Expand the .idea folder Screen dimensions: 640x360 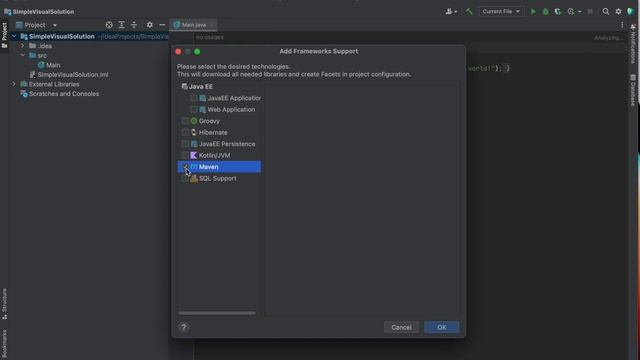[x=23, y=46]
